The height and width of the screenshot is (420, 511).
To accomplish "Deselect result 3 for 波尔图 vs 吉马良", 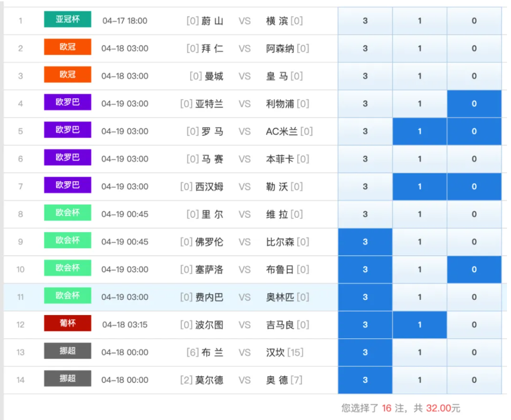I will click(365, 325).
